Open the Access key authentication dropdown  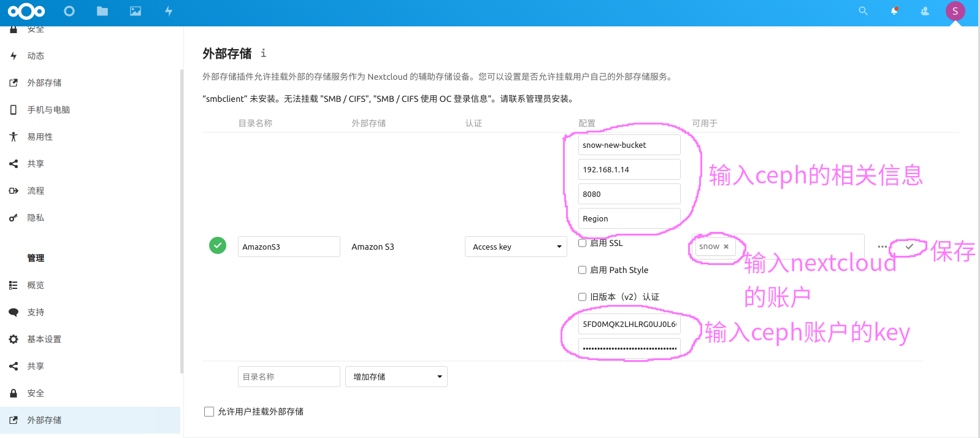(x=516, y=247)
